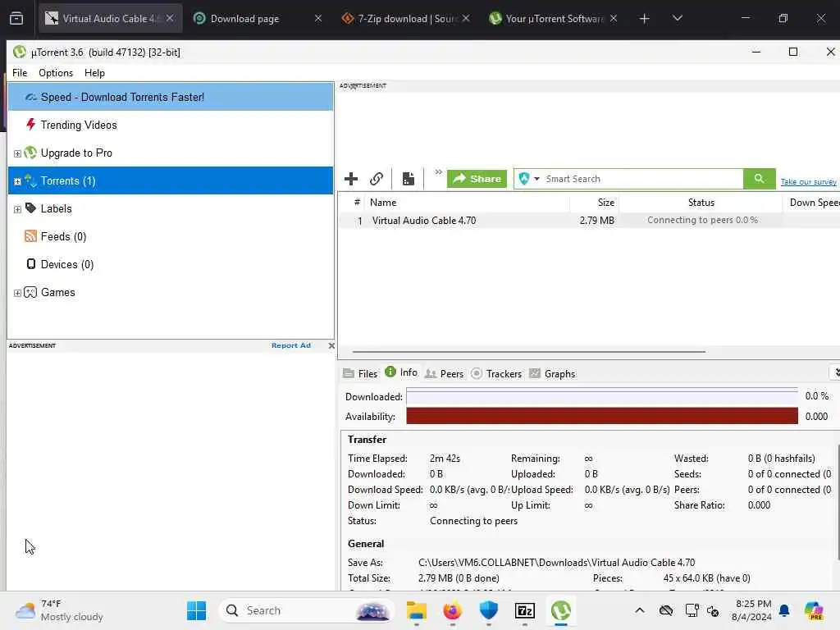The width and height of the screenshot is (840, 630).
Task: Click the Downloaded progress bar
Action: pos(602,396)
